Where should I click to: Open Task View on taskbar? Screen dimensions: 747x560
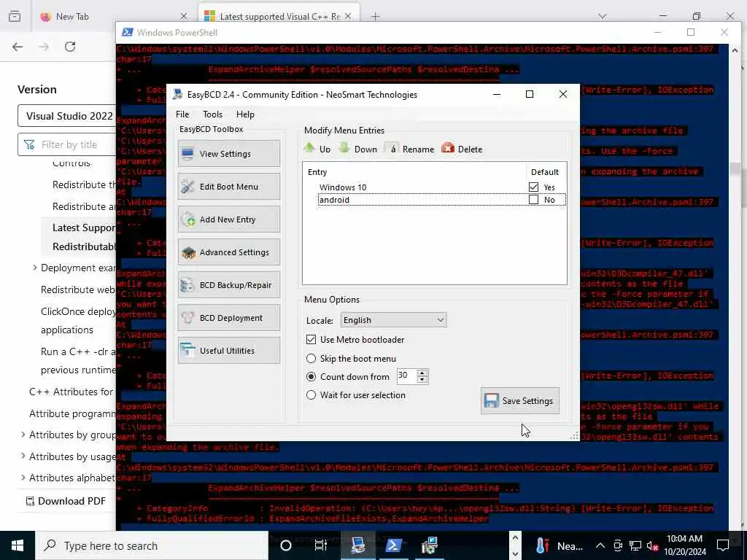point(321,545)
